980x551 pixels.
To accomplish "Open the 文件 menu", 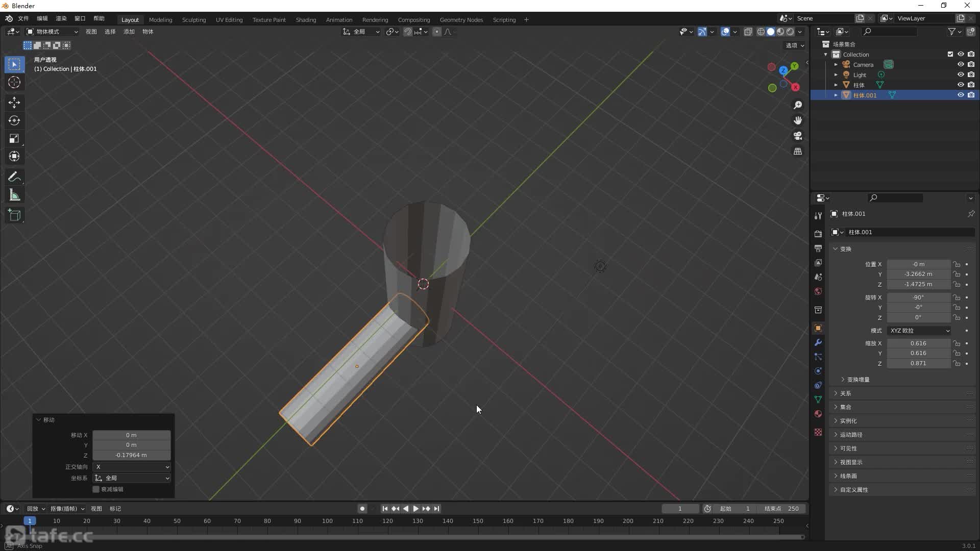I will tap(23, 18).
